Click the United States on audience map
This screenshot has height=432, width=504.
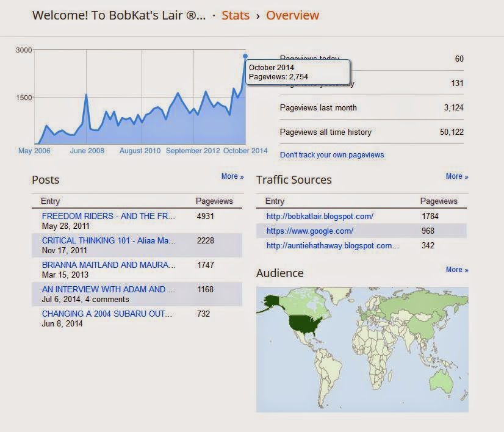(x=304, y=324)
